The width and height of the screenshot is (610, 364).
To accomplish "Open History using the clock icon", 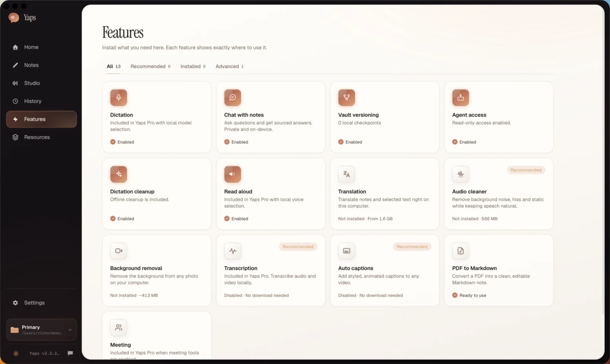I will point(15,101).
